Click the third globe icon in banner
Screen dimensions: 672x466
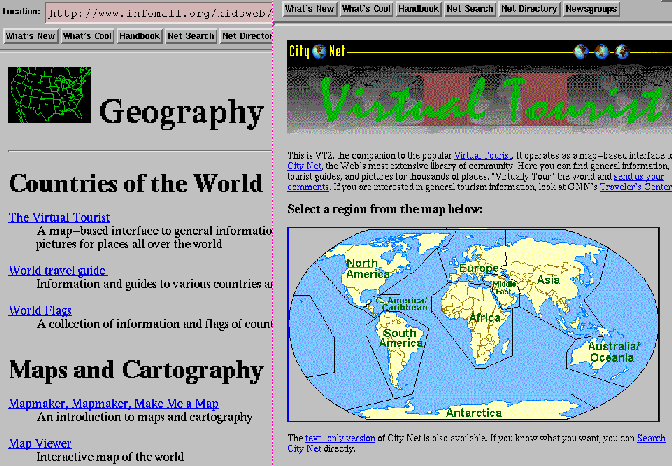pyautogui.click(x=622, y=51)
